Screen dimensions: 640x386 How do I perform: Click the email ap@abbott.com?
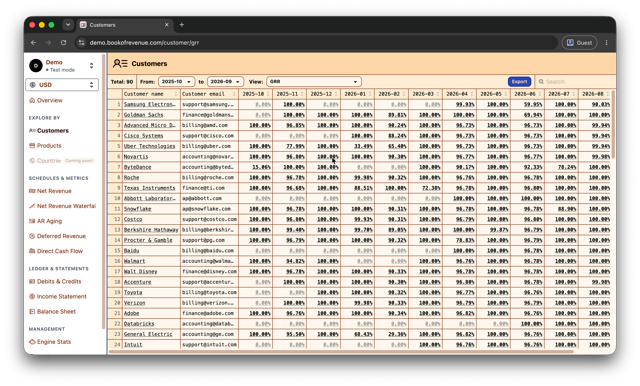click(x=202, y=198)
